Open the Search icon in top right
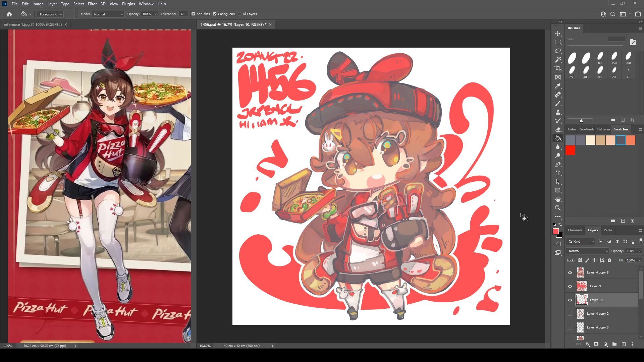Screen dimensions: 644x362 point(613,14)
